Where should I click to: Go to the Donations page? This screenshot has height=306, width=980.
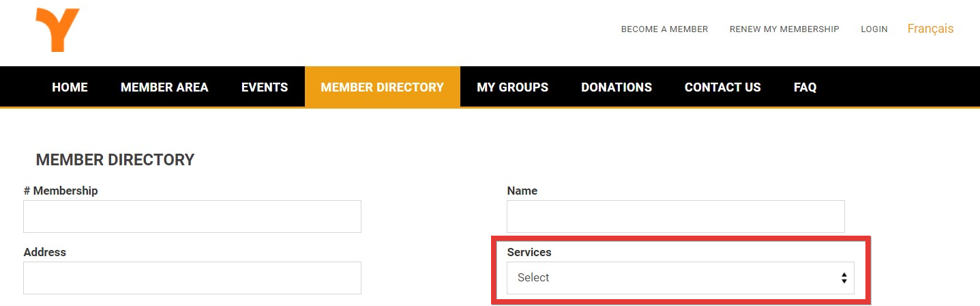[x=617, y=87]
